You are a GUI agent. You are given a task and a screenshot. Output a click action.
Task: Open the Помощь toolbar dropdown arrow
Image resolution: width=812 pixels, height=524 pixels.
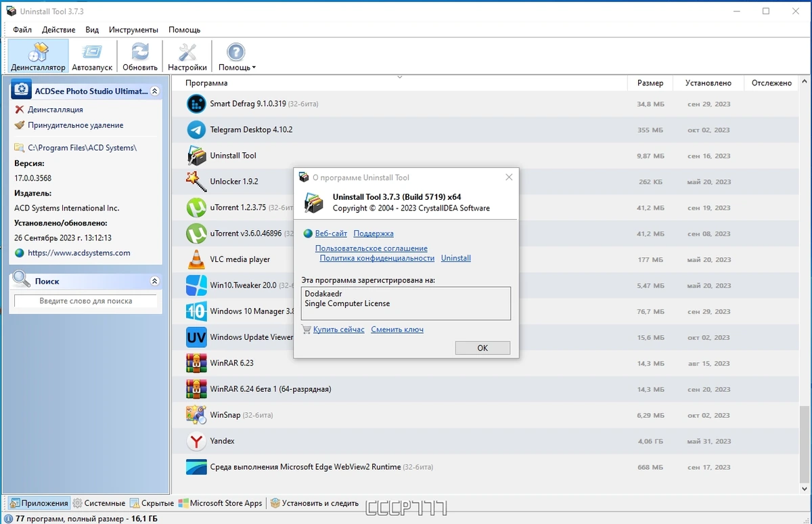coord(254,68)
